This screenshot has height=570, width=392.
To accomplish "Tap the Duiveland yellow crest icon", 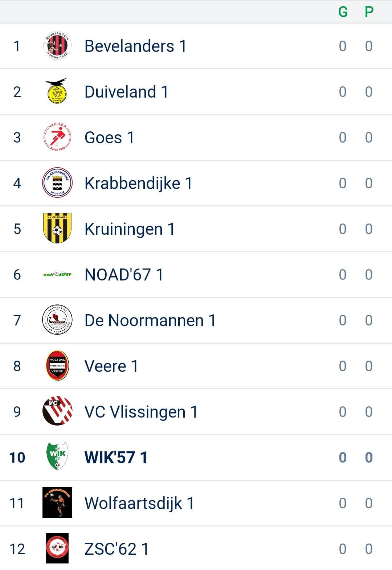I will 57,91.
